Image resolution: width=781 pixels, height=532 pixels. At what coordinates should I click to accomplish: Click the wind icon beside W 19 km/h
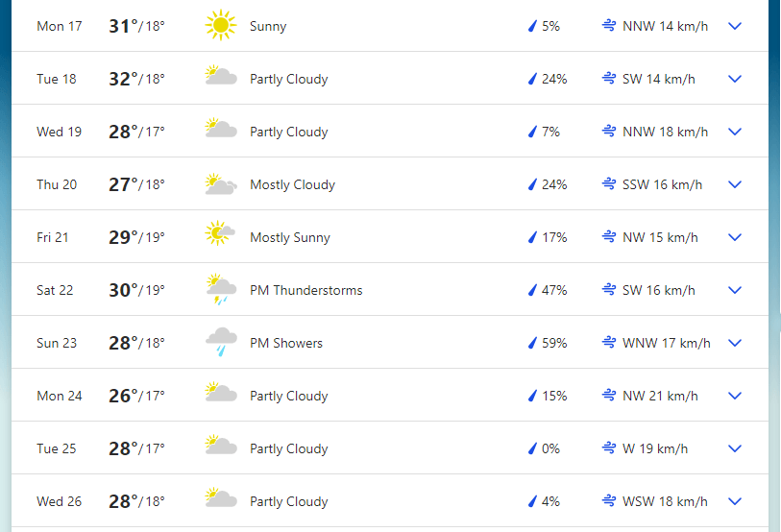[x=609, y=448]
